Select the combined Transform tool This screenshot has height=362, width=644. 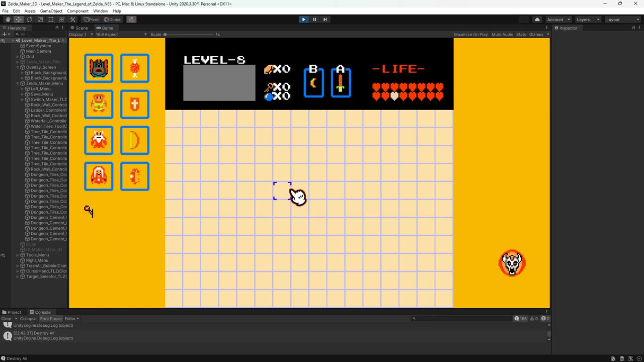(62, 20)
